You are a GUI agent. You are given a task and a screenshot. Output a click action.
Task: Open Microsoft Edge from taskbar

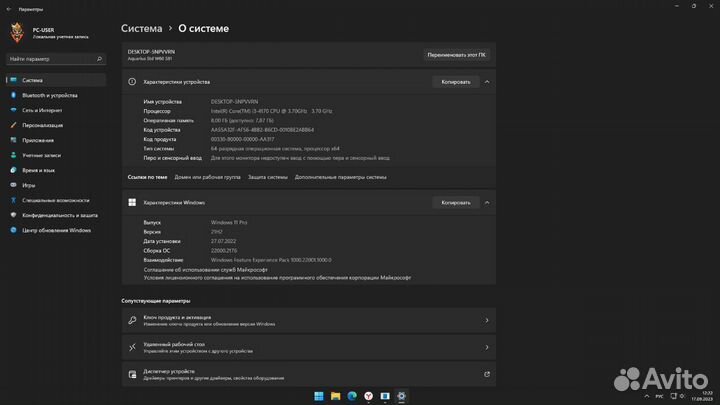point(352,396)
